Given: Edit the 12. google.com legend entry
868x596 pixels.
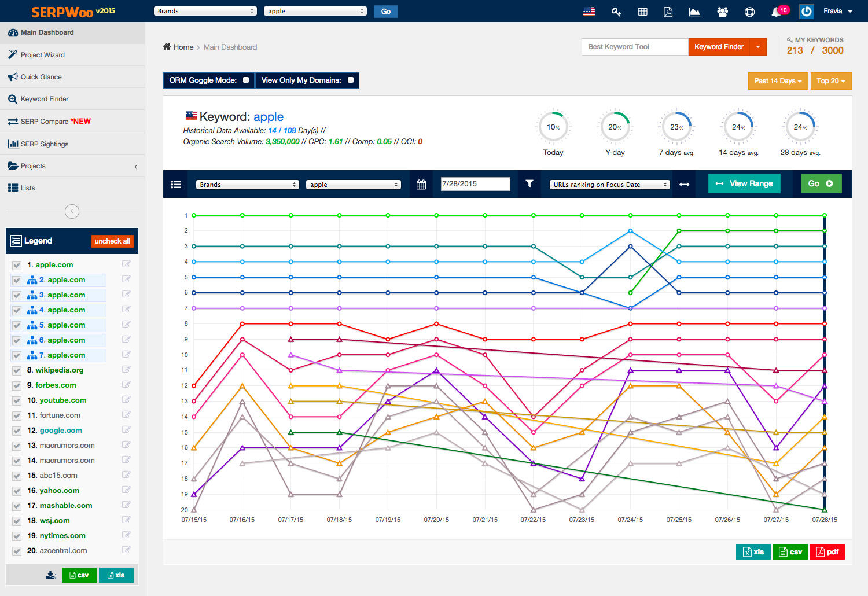Looking at the screenshot, I should tap(126, 429).
